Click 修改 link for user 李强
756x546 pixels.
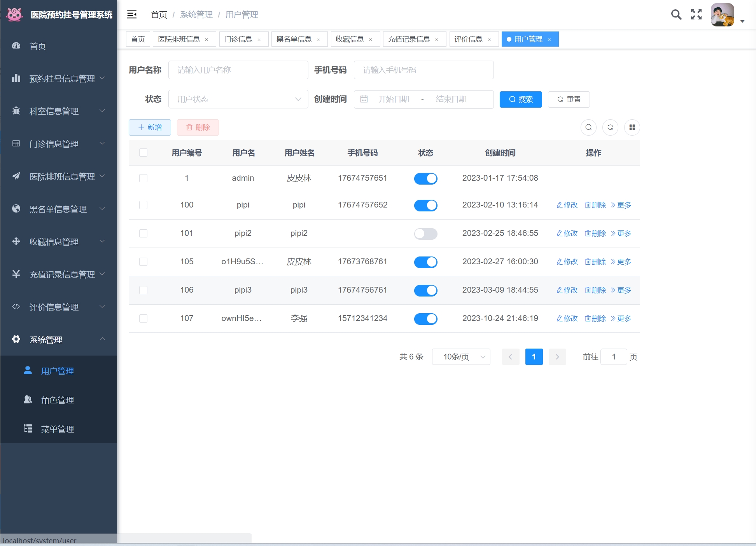tap(567, 318)
